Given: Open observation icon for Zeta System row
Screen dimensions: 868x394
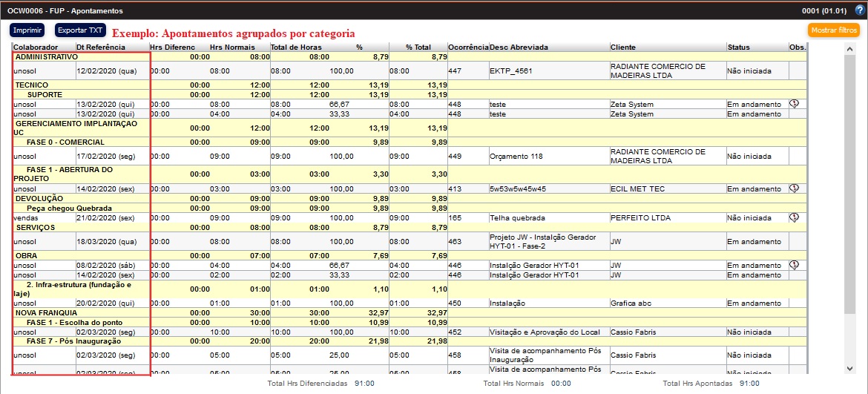Looking at the screenshot, I should (794, 105).
